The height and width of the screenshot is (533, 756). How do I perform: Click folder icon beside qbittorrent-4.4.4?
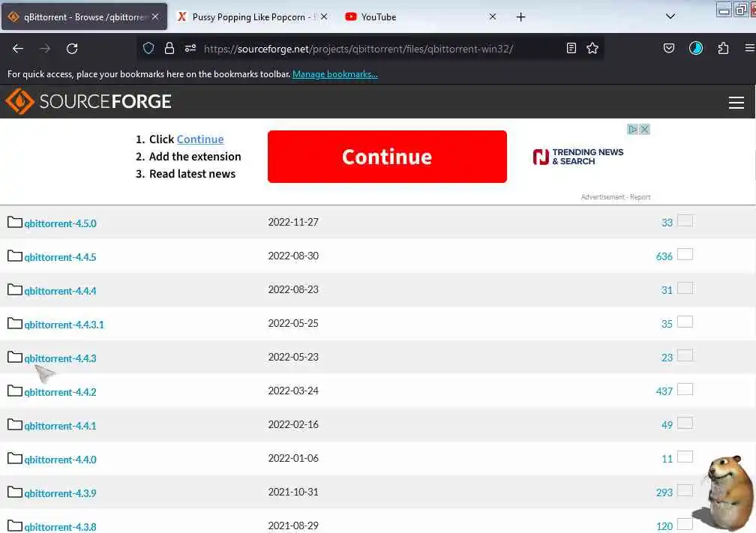(15, 289)
